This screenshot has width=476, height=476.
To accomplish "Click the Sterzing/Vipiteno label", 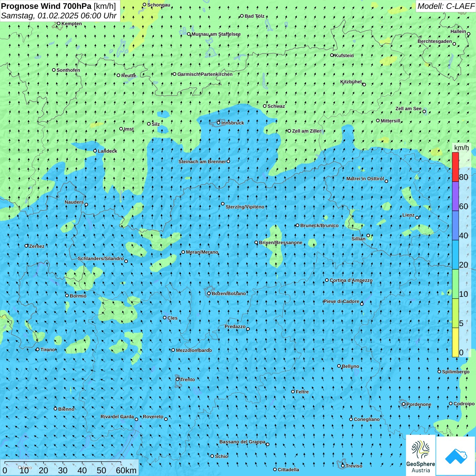I will (x=245, y=207).
